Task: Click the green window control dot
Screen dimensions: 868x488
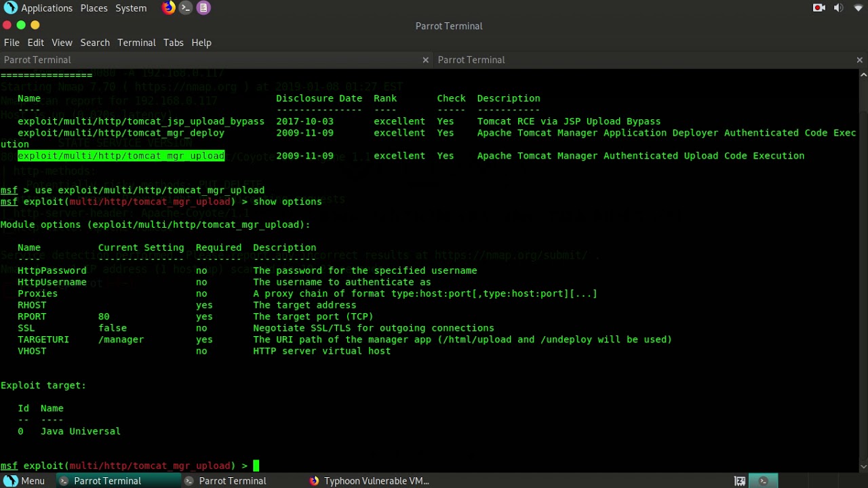Action: tap(21, 25)
